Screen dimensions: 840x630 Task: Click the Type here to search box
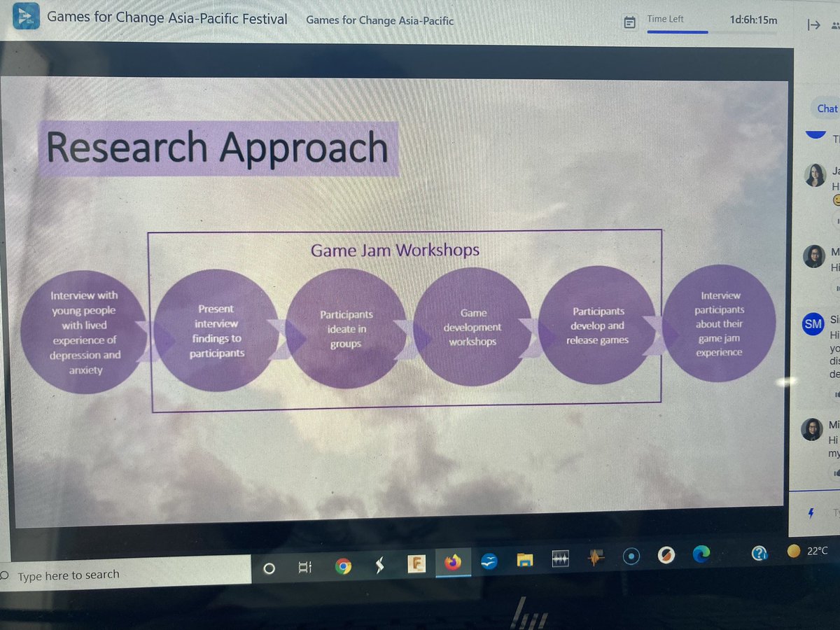[105, 573]
